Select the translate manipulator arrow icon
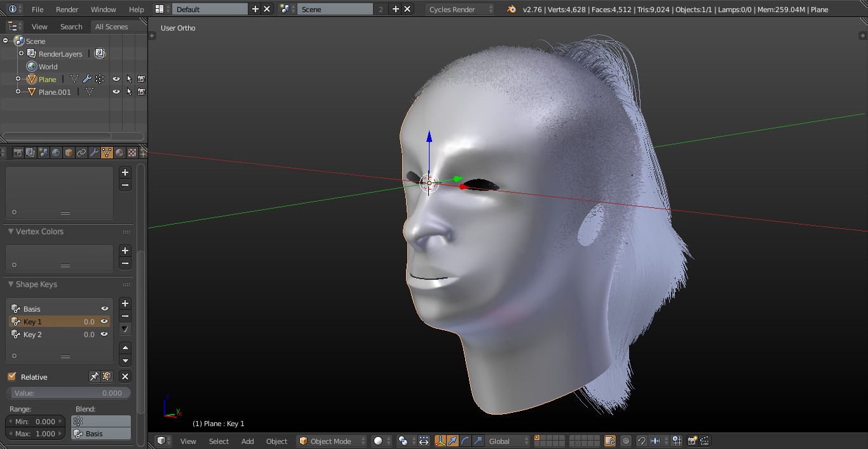Image resolution: width=868 pixels, height=449 pixels. click(x=452, y=441)
